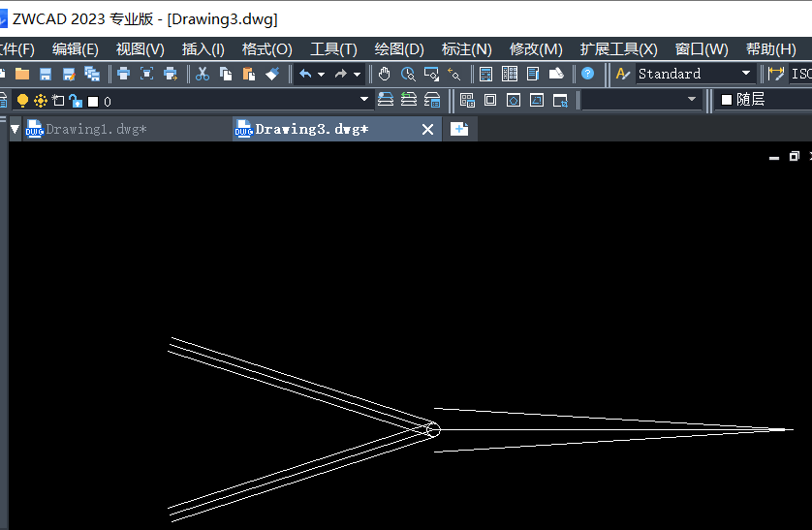Click the Save disk icon
Image resolution: width=812 pixels, height=530 pixels.
(46, 74)
